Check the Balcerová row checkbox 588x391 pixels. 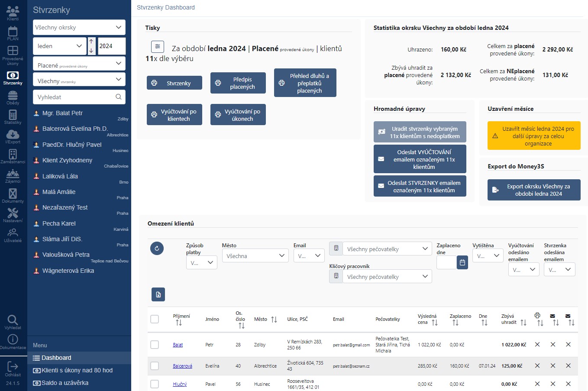point(155,366)
